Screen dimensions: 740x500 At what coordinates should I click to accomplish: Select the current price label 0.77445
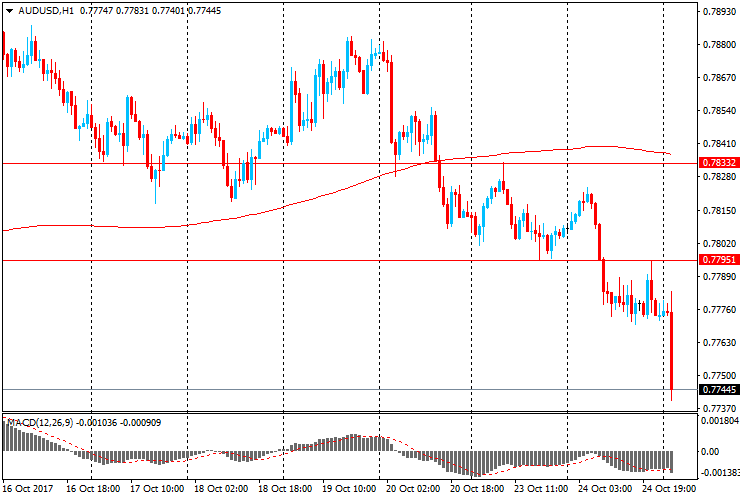coord(718,390)
